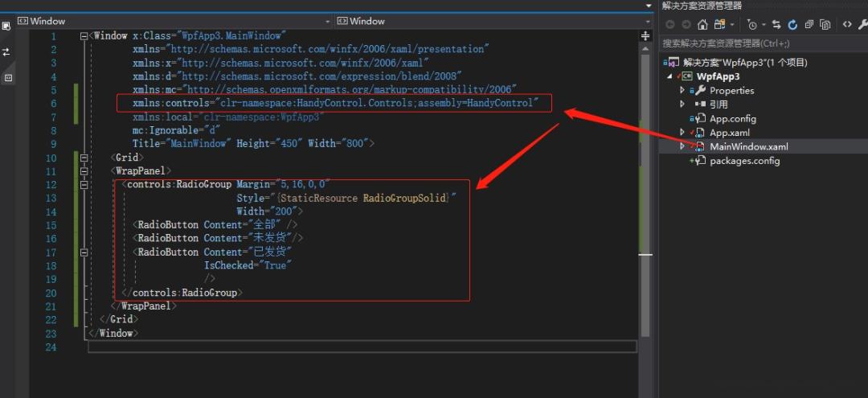The width and height of the screenshot is (868, 398).
Task: Select MainWindow.xaml in Solution Explorer
Action: point(748,146)
